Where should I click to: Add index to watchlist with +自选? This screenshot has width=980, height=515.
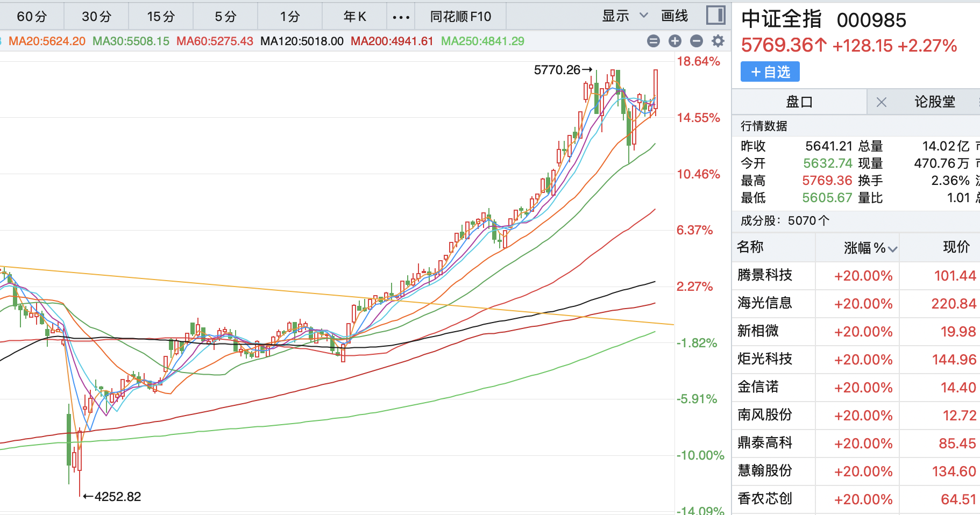point(770,72)
